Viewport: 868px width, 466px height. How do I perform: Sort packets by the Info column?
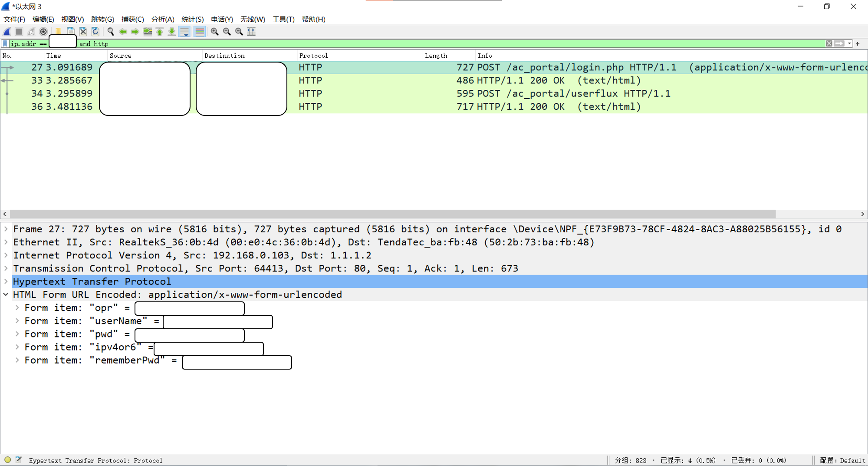pyautogui.click(x=671, y=56)
